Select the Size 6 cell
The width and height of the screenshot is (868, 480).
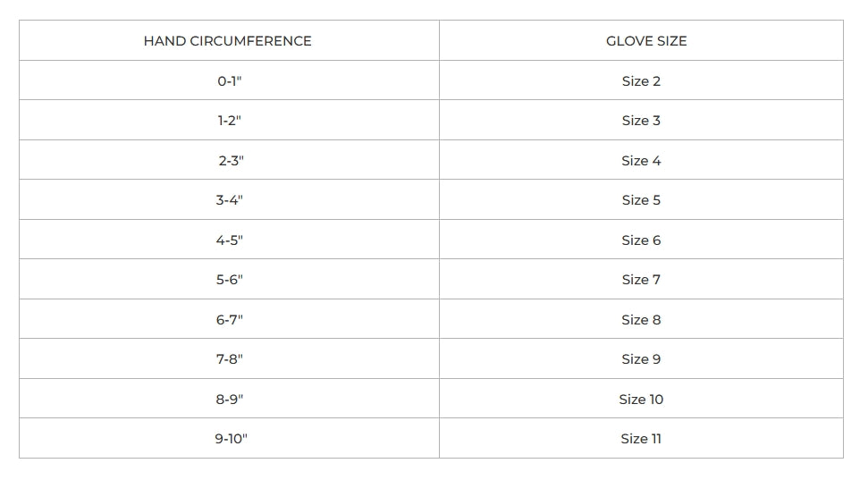(641, 240)
